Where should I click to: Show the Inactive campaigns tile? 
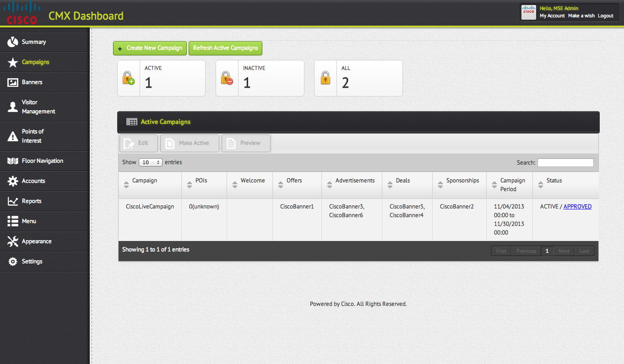(260, 78)
